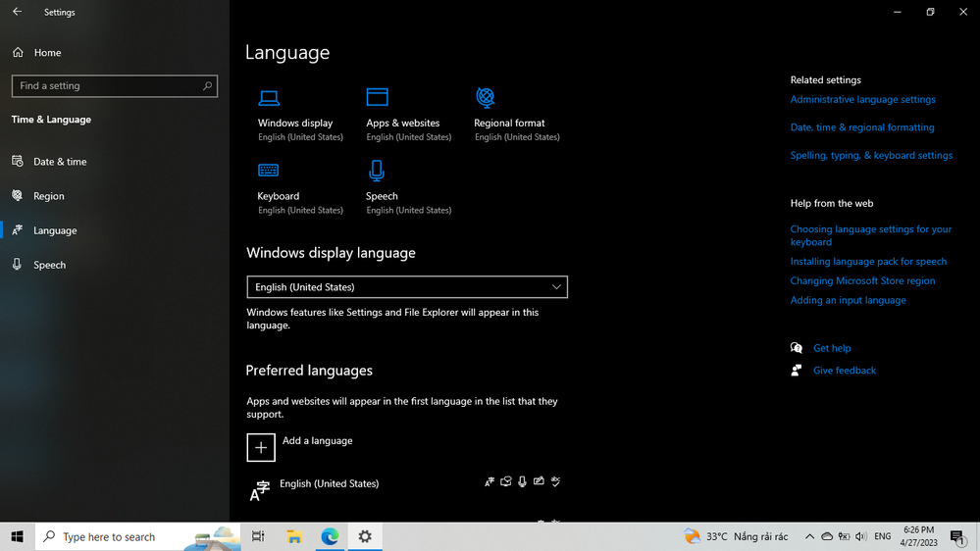This screenshot has width=980, height=551.
Task: Click the Settings gear on the taskbar
Action: click(x=365, y=536)
